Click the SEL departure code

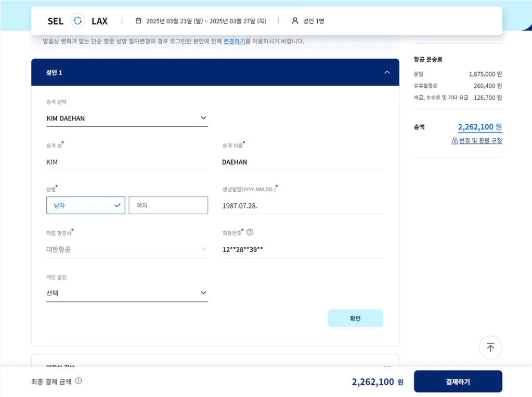[x=55, y=21]
